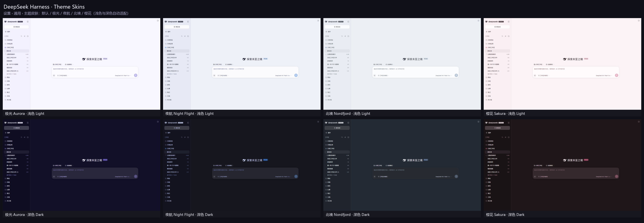This screenshot has height=223, width=644.
Task: Open 创造模式 dropdown in Aurora Dark panel
Action: pos(70,166)
